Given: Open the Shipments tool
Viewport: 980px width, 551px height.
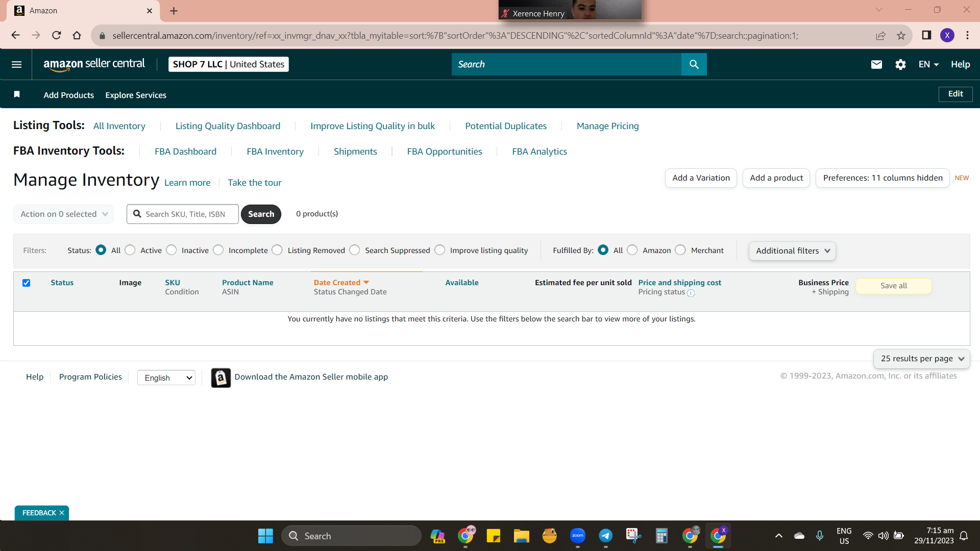Looking at the screenshot, I should pyautogui.click(x=355, y=152).
